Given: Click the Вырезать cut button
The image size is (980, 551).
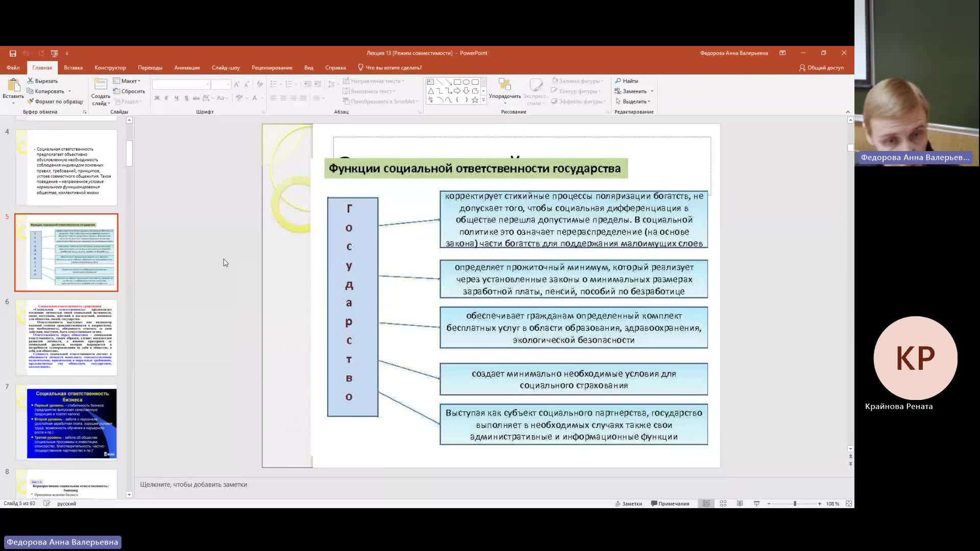Looking at the screenshot, I should (x=43, y=81).
